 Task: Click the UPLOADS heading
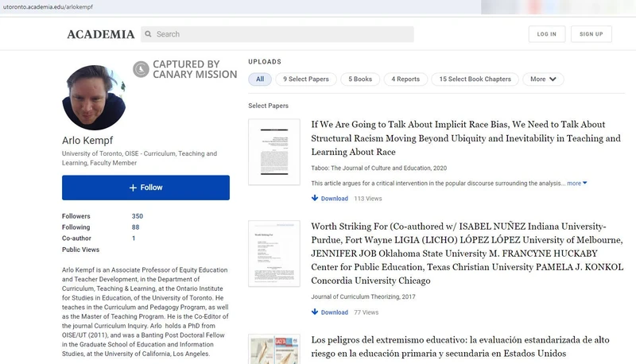pyautogui.click(x=265, y=62)
